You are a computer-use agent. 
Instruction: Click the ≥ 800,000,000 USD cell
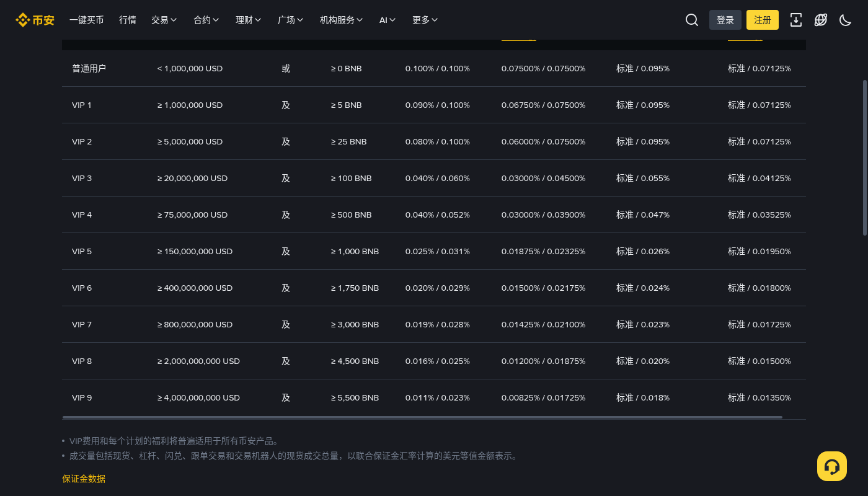coord(195,324)
